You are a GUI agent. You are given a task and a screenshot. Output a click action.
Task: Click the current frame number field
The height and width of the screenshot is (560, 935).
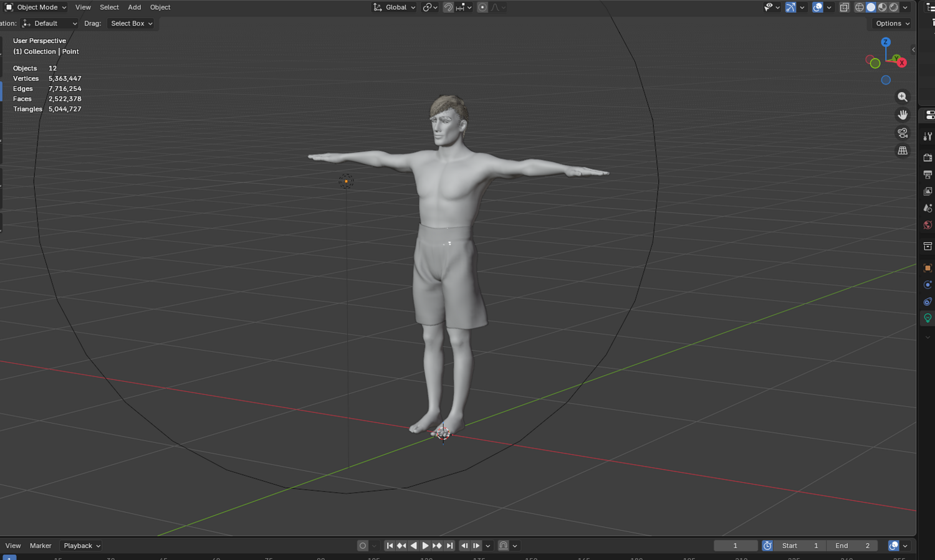coord(736,546)
